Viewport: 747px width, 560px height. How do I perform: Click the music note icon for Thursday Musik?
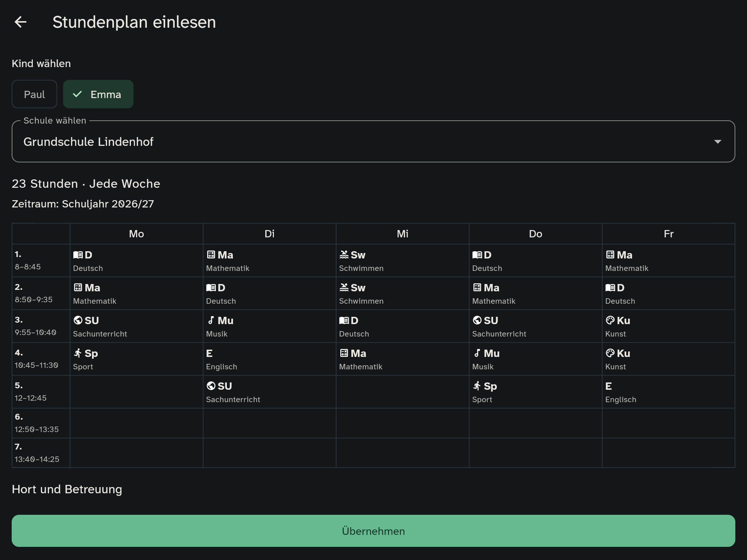pyautogui.click(x=477, y=353)
